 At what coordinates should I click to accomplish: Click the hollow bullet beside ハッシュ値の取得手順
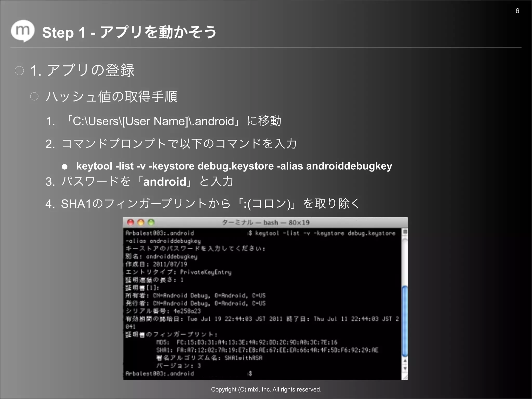coord(34,97)
